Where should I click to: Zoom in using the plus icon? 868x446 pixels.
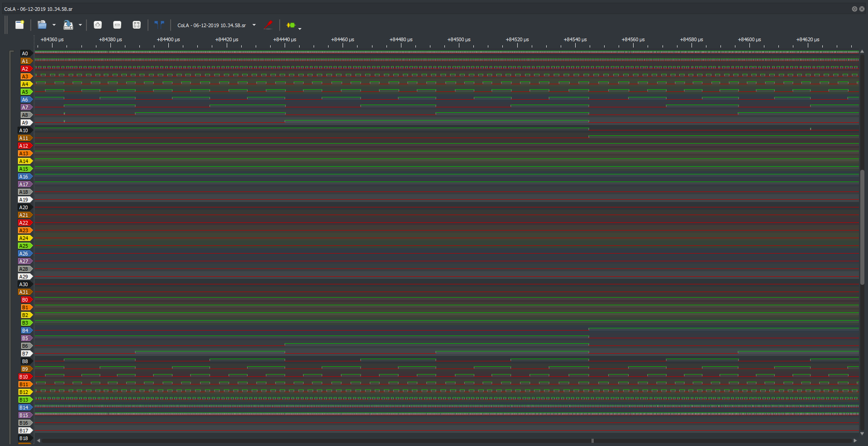tap(98, 25)
